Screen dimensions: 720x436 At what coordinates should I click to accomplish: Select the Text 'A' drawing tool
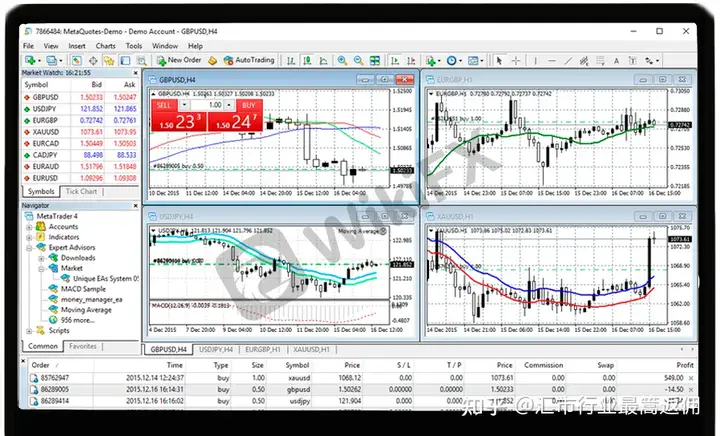coord(616,61)
